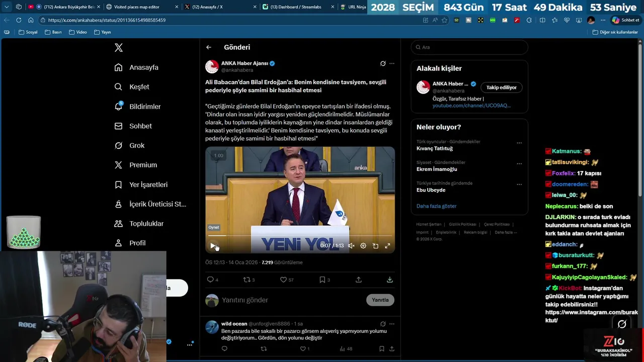Screen dimensions: 644x362
Task: Open the Basın bookmarks folder
Action: pyautogui.click(x=53, y=32)
